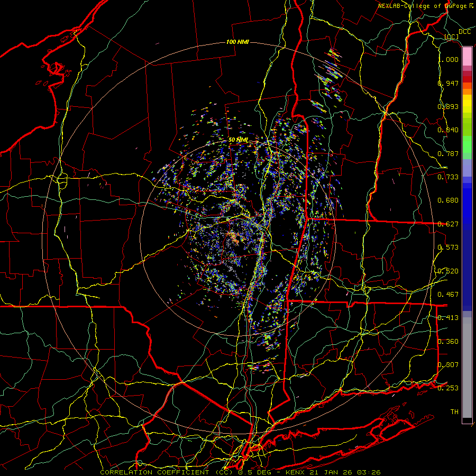Click the Correlation Coefficient KENX caption text
476x476 pixels.
point(241,472)
